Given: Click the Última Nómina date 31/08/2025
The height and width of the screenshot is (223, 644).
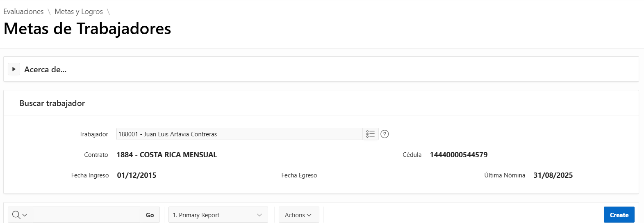Looking at the screenshot, I should (x=553, y=175).
